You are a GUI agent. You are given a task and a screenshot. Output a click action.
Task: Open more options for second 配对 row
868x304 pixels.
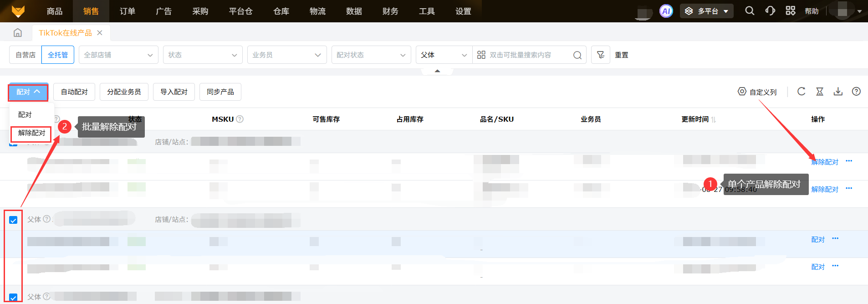tap(835, 266)
